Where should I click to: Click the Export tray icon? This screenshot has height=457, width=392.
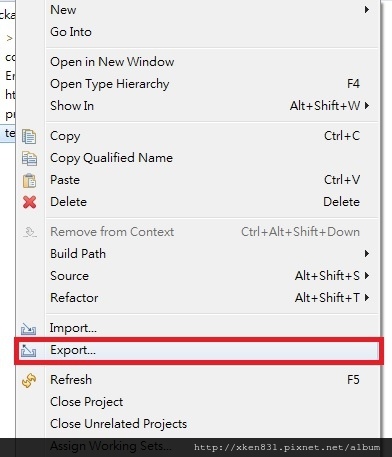pos(28,351)
